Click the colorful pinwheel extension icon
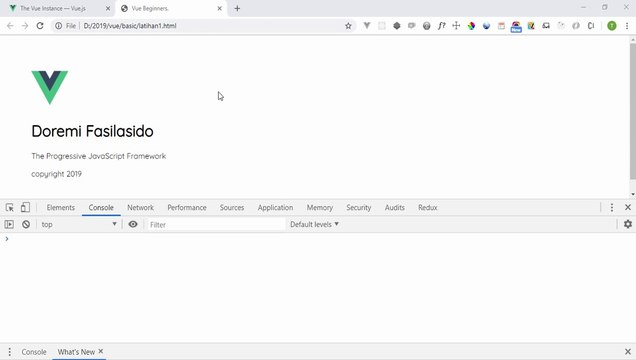The height and width of the screenshot is (360, 636). click(x=471, y=26)
